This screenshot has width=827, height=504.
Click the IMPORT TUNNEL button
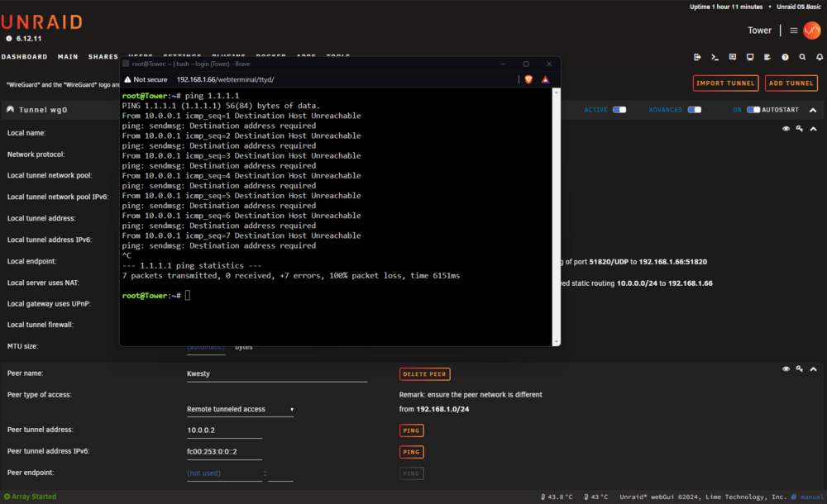(x=725, y=83)
